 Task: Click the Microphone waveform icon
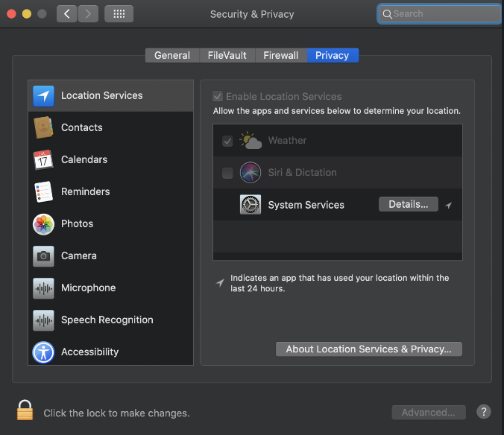click(x=43, y=288)
